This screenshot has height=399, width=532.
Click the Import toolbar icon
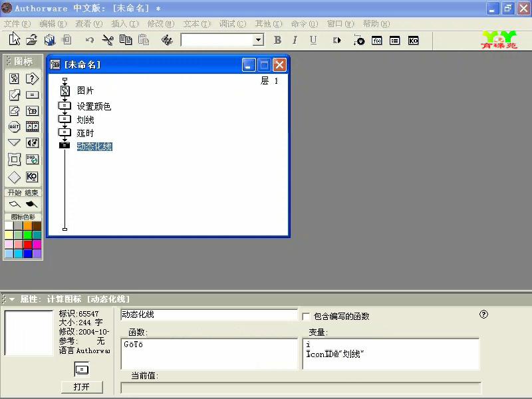pos(66,40)
